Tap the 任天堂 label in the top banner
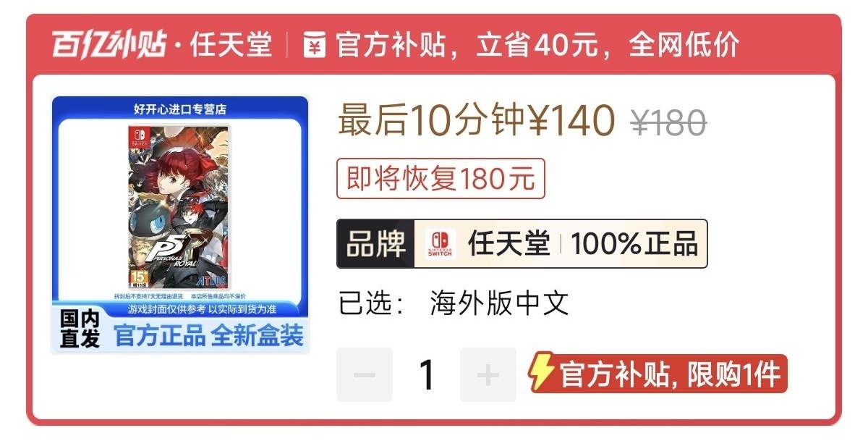Viewport: 868px width, 441px height. [231, 45]
